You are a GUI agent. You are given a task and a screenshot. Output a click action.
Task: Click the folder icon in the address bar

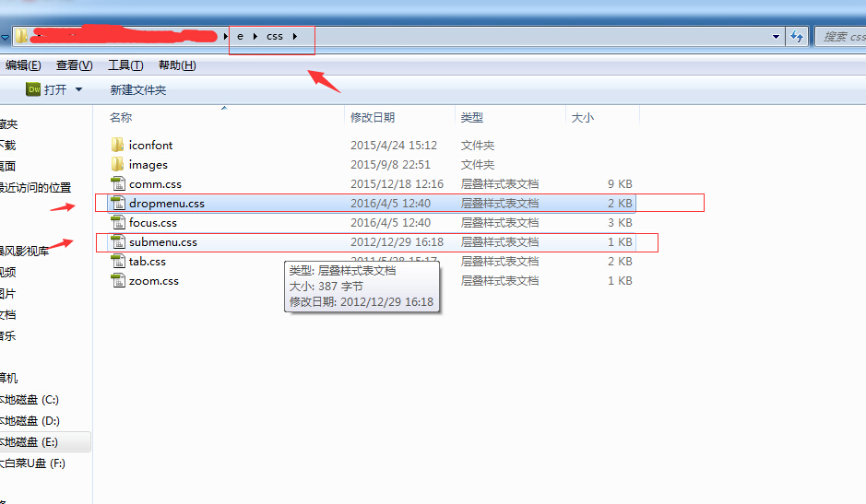coord(20,37)
